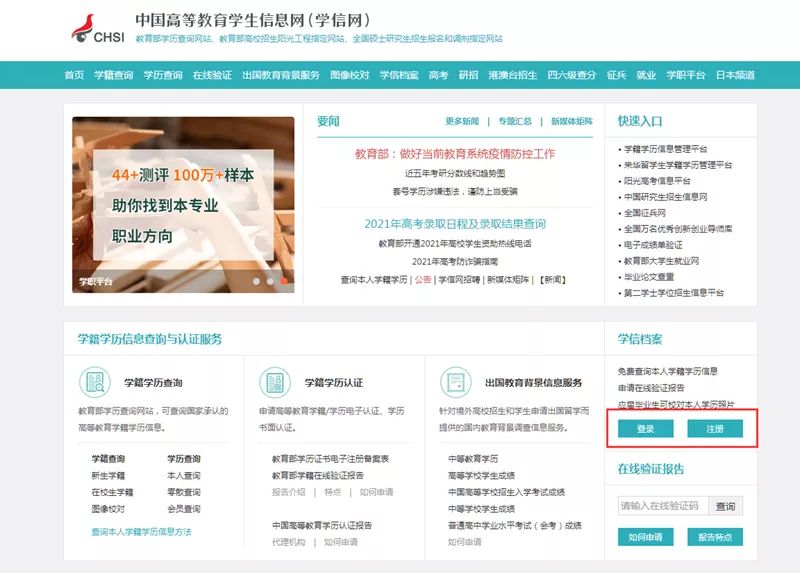Click the 报告特点 teal button
Viewport: 800px width, 573px height.
pyautogui.click(x=715, y=537)
